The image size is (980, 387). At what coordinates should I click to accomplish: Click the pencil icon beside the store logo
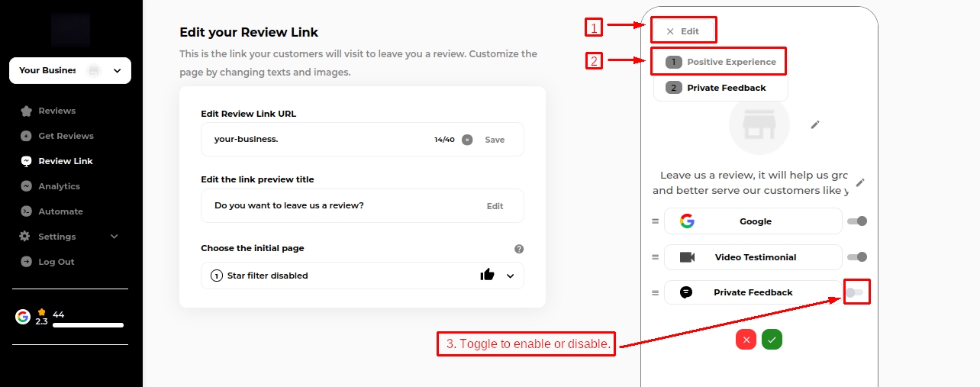click(x=815, y=124)
